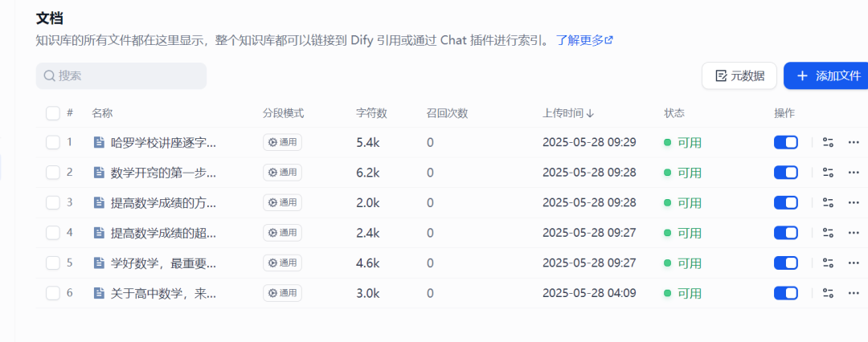Screen dimensions: 868x342
Task: Sort by 上传时间 column arrow
Action: [x=590, y=113]
